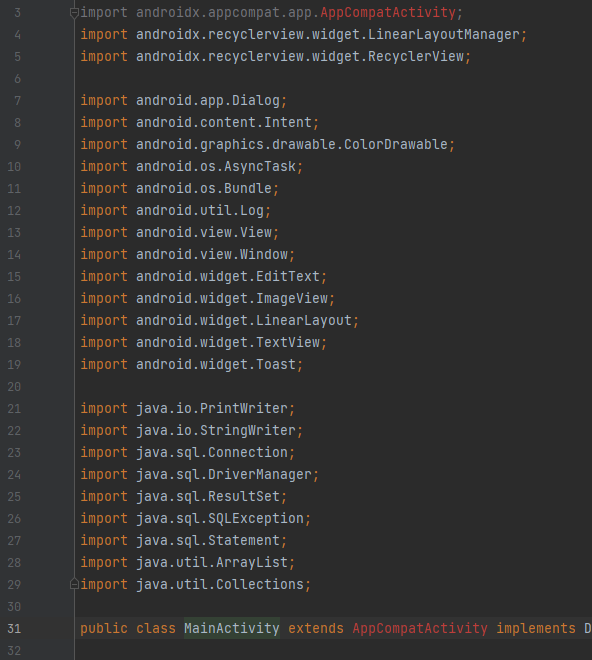Click android.widget.LinearLayout import

243,320
